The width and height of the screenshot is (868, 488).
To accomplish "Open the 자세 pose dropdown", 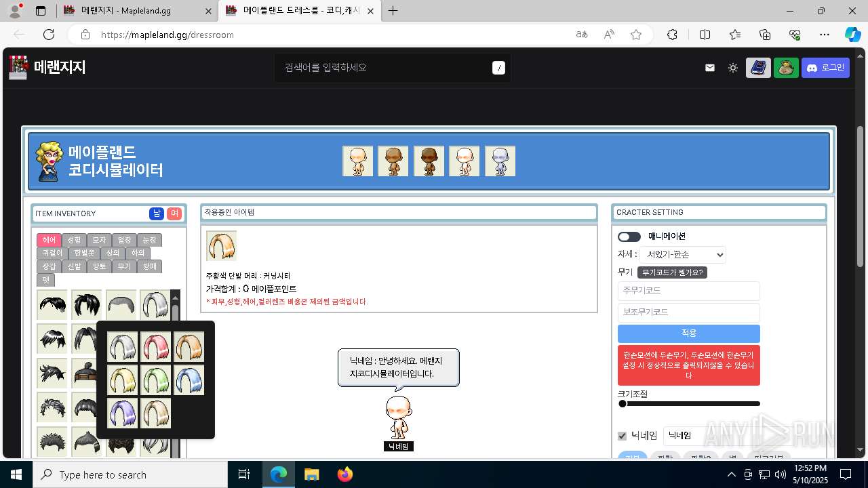I will coord(683,255).
